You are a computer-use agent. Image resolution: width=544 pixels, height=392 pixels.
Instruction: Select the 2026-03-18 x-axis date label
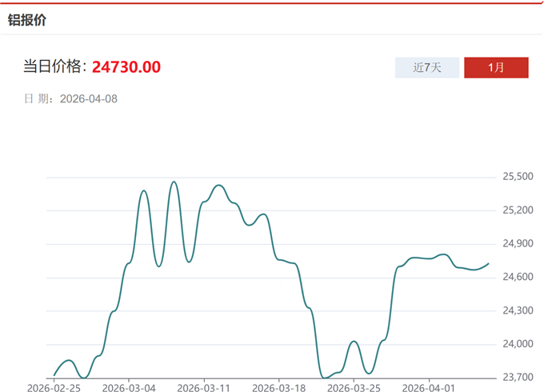[279, 387]
